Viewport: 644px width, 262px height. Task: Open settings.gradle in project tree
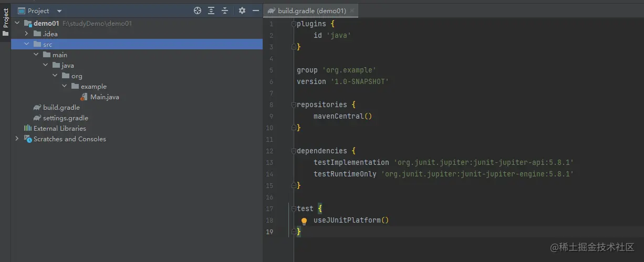point(66,118)
